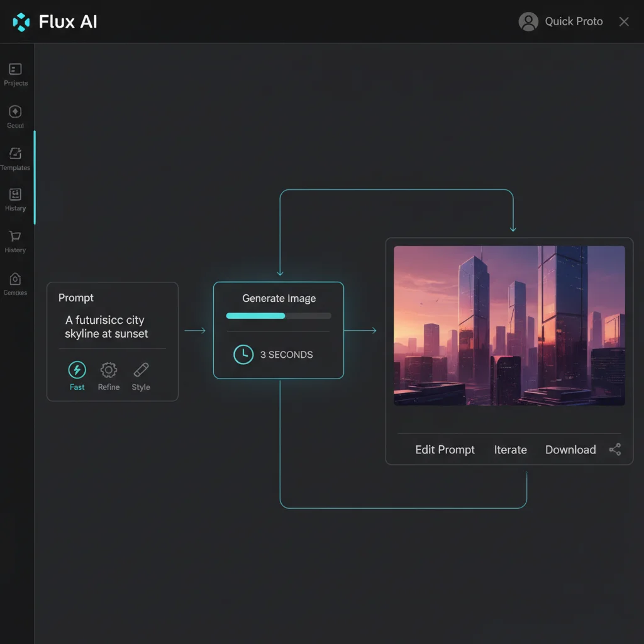Click the Iterate button
644x644 pixels.
tap(510, 449)
